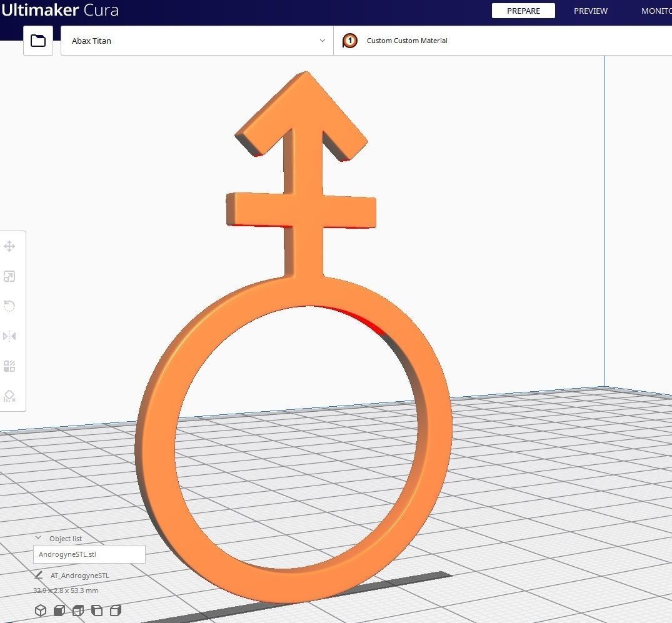Screen dimensions: 672x623
Task: Select the Rotate tool
Action: (9, 306)
